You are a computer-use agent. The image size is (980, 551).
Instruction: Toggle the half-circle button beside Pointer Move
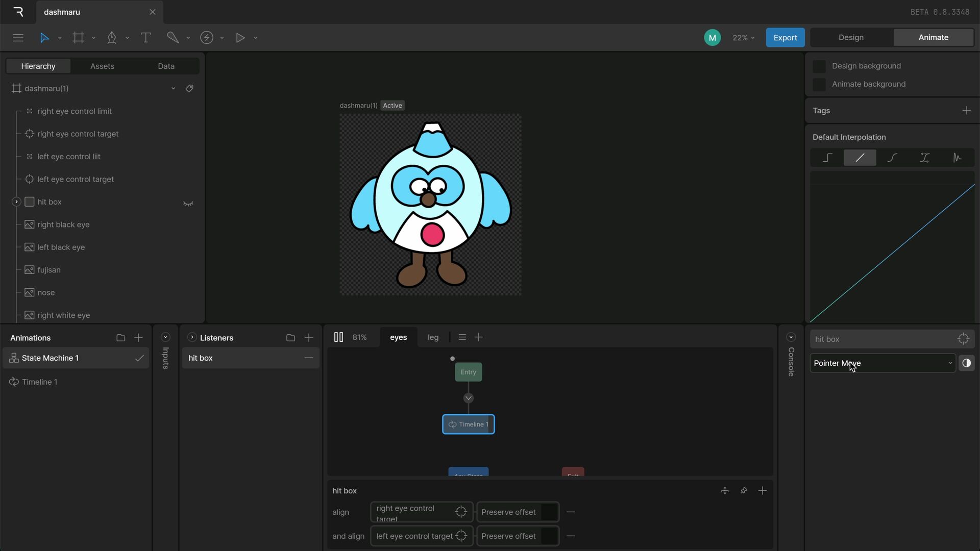(966, 363)
